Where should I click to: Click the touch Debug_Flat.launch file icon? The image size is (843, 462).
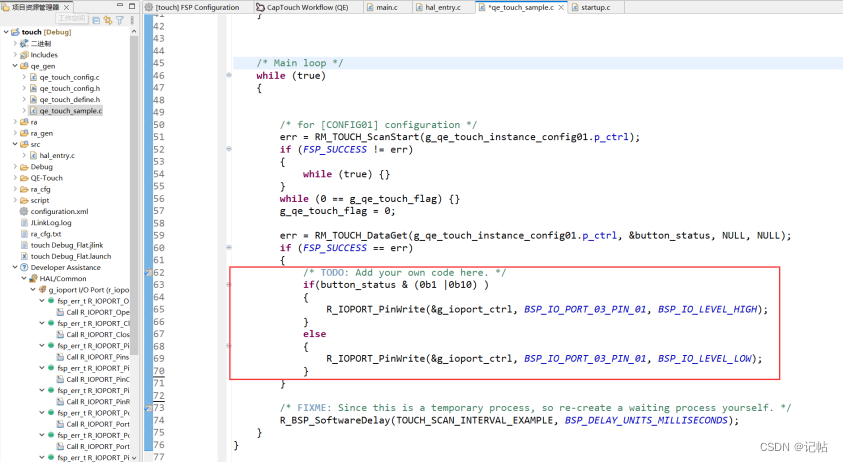pyautogui.click(x=24, y=256)
